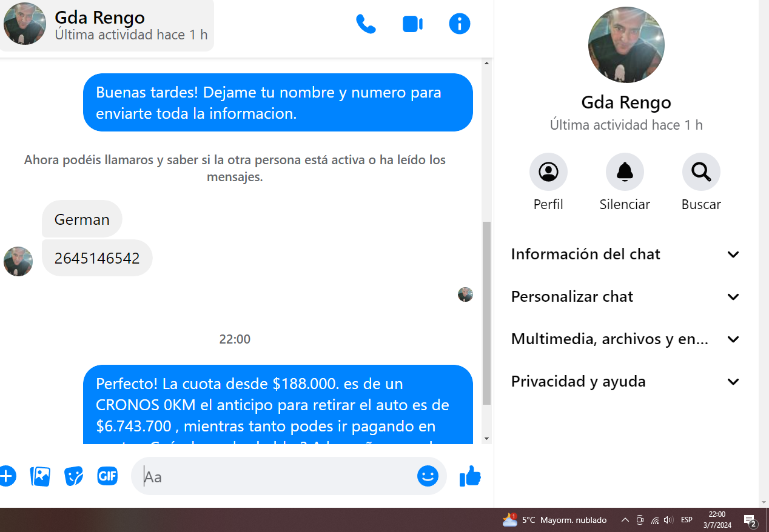
Task: Open the sticker picker
Action: click(x=73, y=476)
